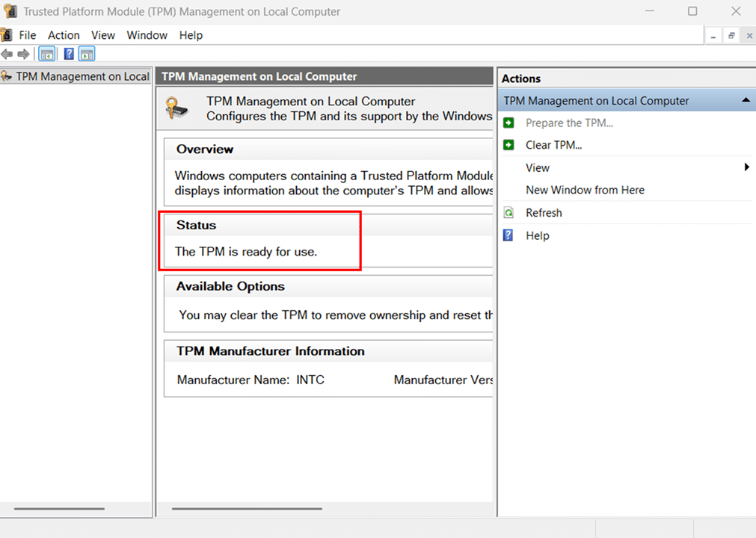Click the Forward arrow in the toolbar

pos(23,54)
